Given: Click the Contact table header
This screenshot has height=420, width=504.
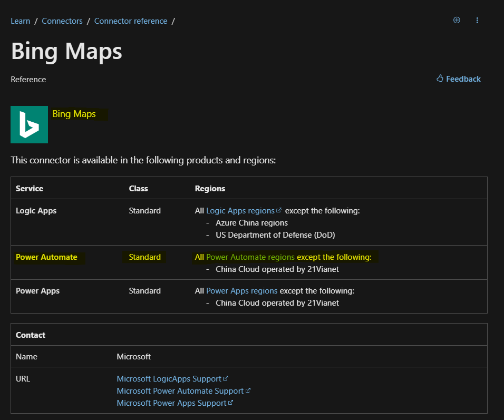Looking at the screenshot, I should [x=31, y=335].
